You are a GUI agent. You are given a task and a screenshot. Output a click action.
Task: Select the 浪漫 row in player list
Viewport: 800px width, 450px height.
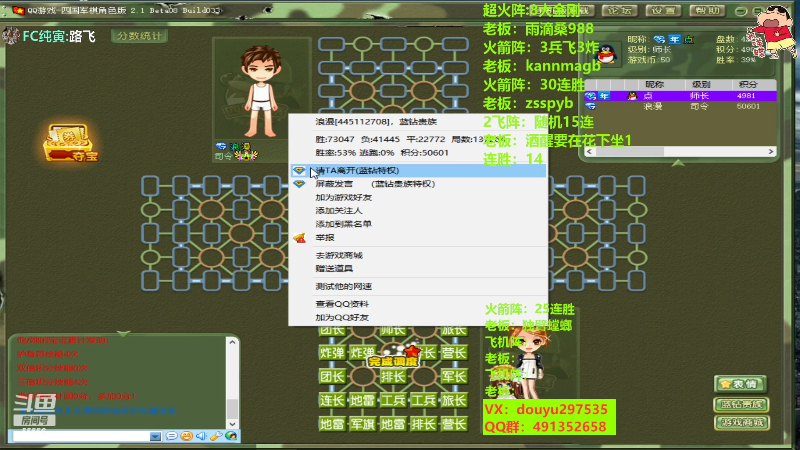point(680,106)
